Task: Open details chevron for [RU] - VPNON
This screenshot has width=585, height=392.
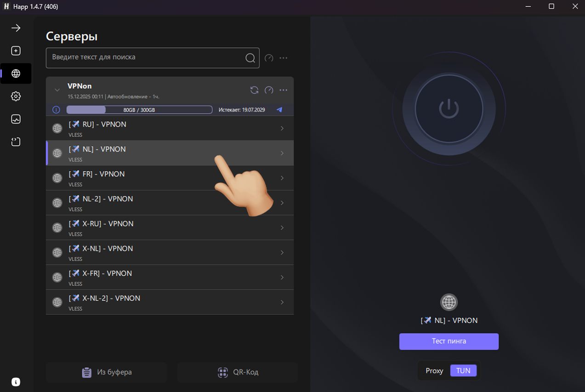Action: click(282, 128)
